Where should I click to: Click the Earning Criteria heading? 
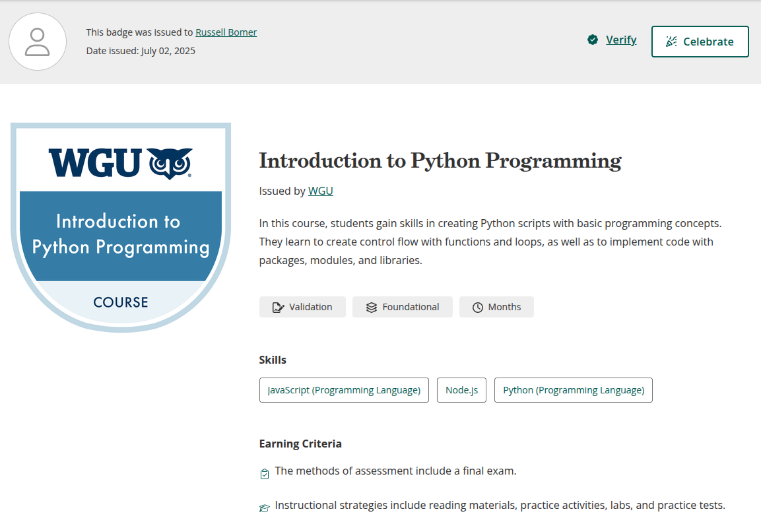(300, 444)
